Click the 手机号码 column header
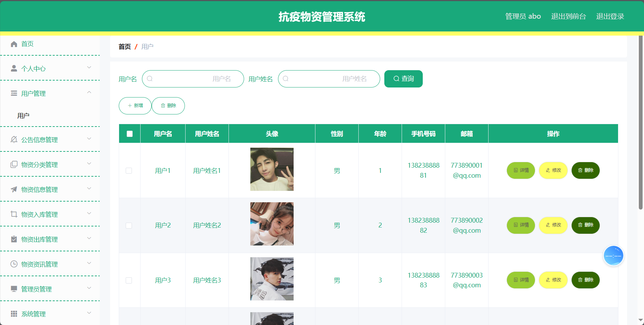 point(423,134)
